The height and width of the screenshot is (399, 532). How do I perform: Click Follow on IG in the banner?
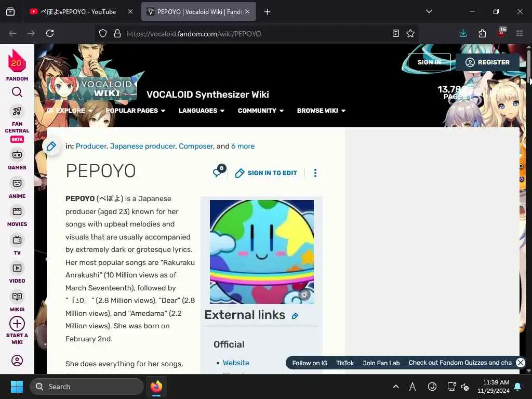pos(310,363)
